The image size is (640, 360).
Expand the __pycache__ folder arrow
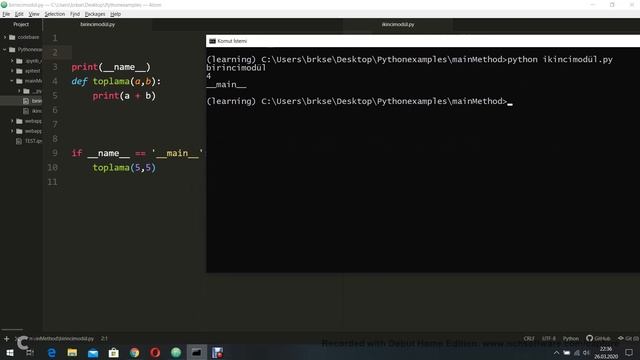click(x=20, y=91)
